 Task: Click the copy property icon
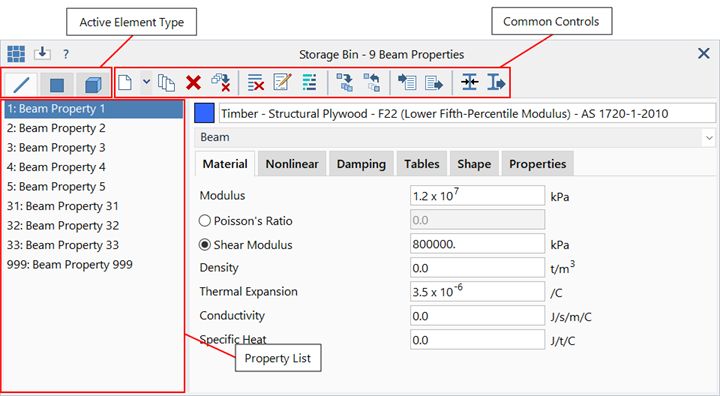pyautogui.click(x=166, y=83)
